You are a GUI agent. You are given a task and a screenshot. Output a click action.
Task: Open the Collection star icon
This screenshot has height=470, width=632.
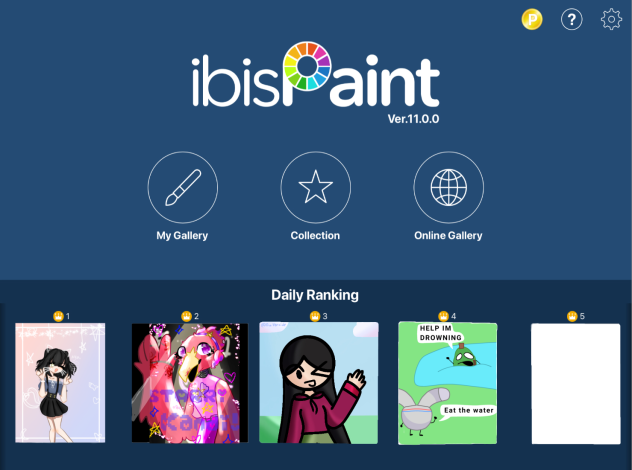[x=316, y=187]
